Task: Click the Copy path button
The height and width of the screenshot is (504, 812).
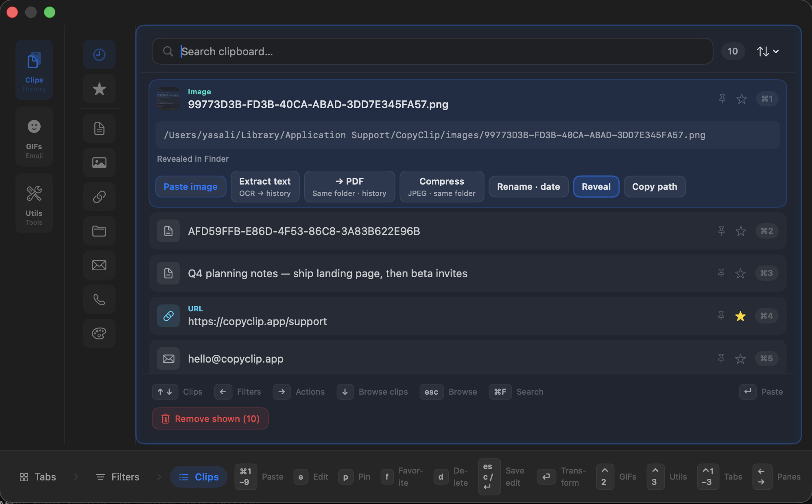Action: (x=655, y=187)
